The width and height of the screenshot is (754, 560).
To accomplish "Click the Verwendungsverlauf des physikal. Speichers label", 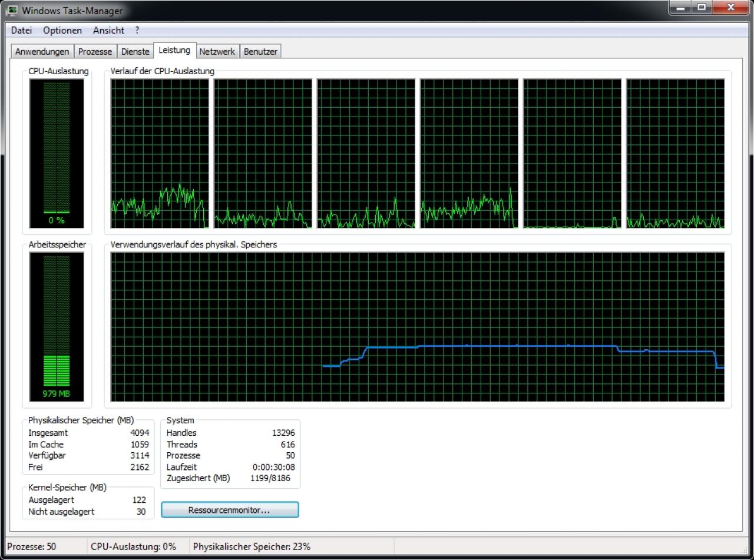I will (193, 244).
